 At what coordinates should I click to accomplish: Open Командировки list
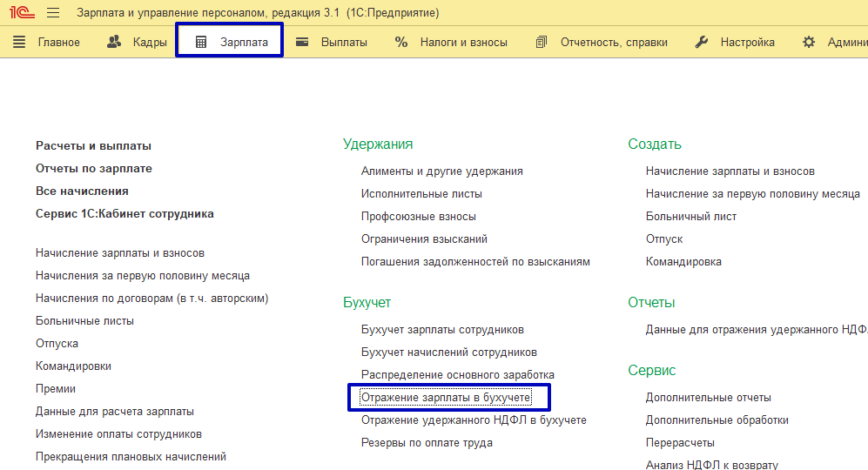click(x=74, y=366)
